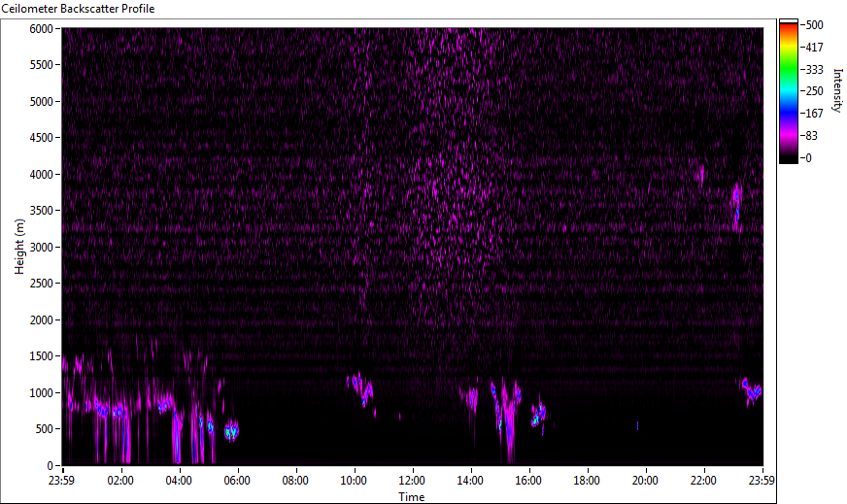
Task: Click the 1500 height axis value
Action: tap(41, 356)
